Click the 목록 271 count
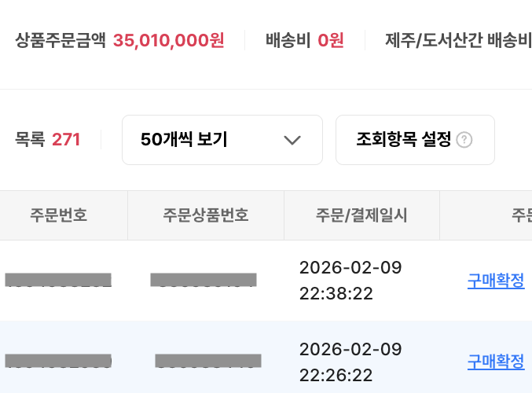This screenshot has width=532, height=393. pyautogui.click(x=48, y=140)
